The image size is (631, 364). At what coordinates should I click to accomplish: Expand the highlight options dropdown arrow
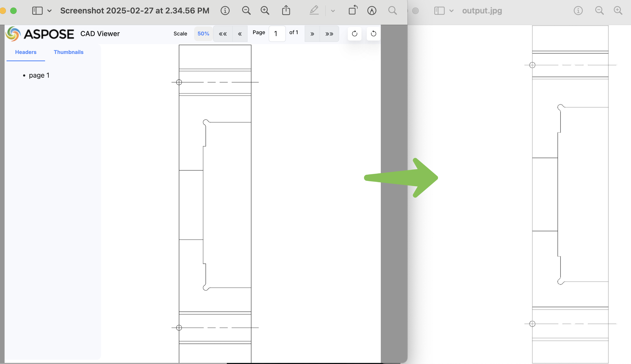pyautogui.click(x=333, y=11)
